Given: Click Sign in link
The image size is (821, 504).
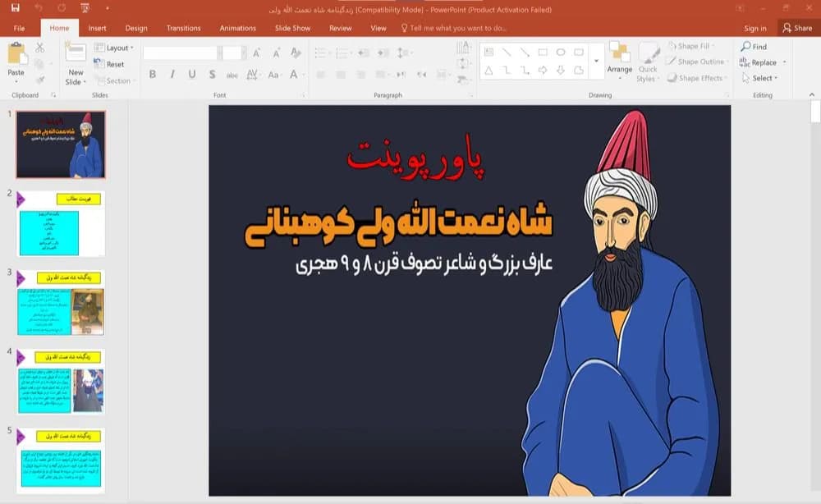Looking at the screenshot, I should click(755, 28).
